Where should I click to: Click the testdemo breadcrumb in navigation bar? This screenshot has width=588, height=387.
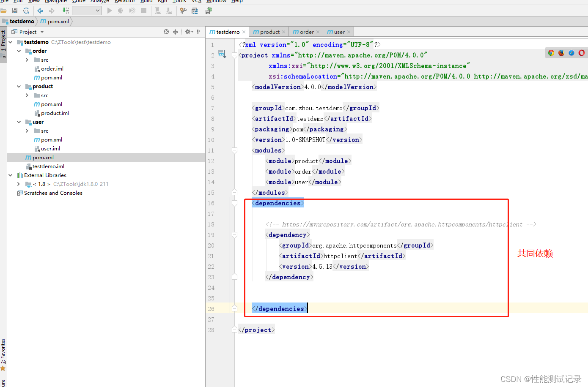point(18,22)
